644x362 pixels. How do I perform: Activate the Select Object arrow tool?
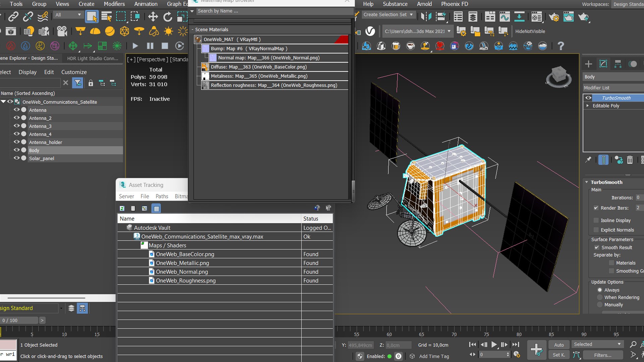[92, 16]
